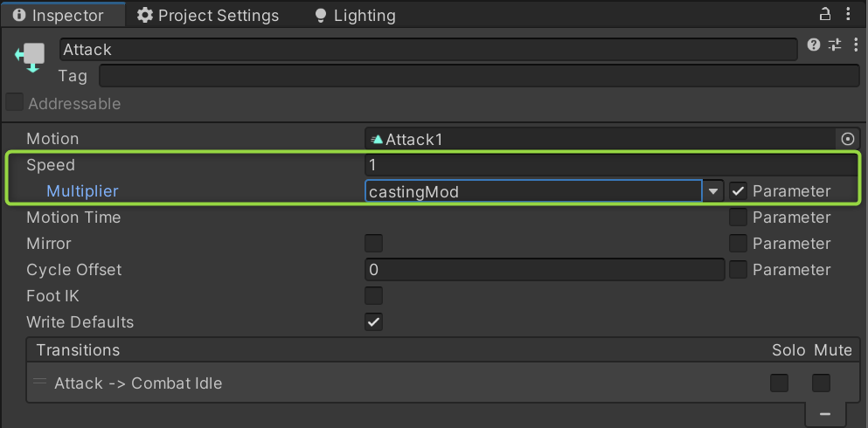
Task: Click the animator state icon beside Attack
Action: point(30,57)
